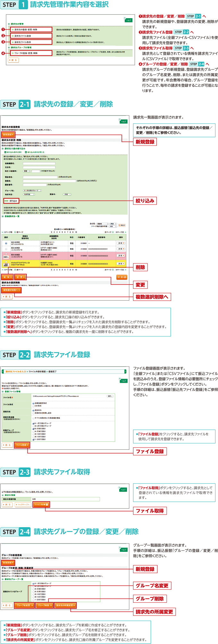The width and height of the screenshot is (218, 644).
Task: Open グループの登録/変更/削除 menu item
Action: (x=31, y=53)
